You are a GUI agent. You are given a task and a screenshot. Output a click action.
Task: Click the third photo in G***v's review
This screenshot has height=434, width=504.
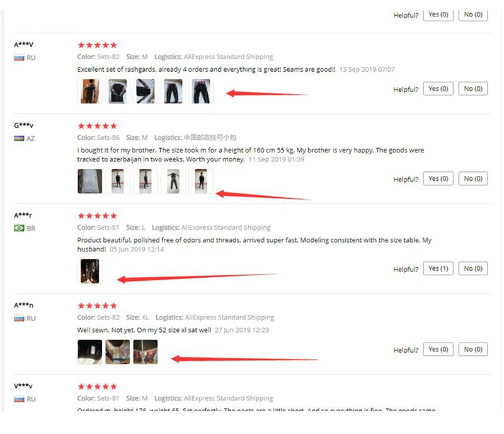[146, 181]
